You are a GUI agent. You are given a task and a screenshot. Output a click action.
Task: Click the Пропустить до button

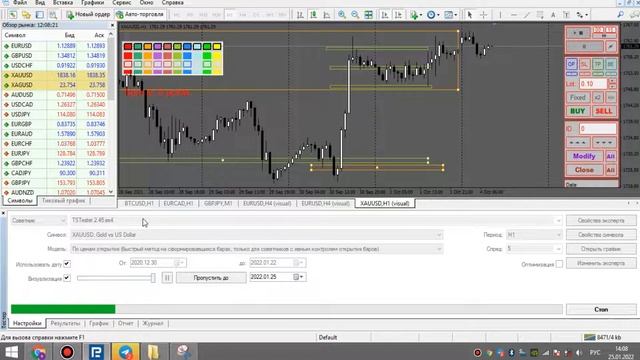tap(211, 278)
